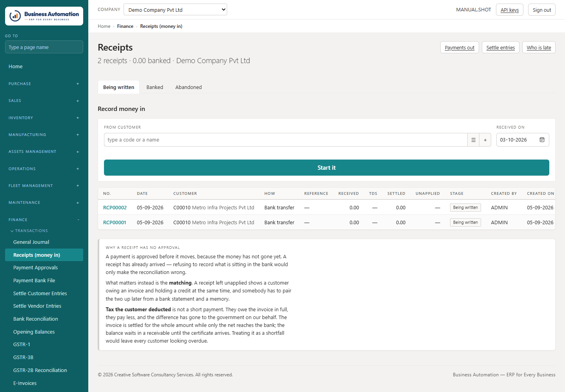Click the Sign out button

542,10
